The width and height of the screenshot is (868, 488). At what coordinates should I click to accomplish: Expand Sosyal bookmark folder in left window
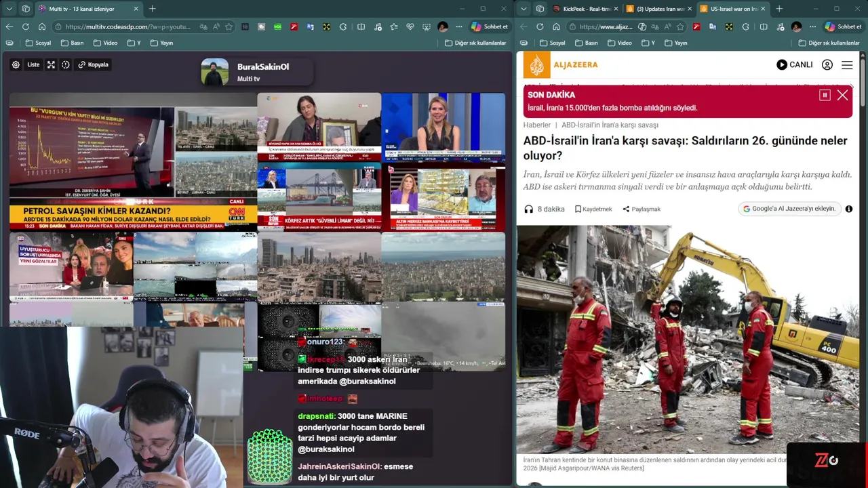pos(38,43)
